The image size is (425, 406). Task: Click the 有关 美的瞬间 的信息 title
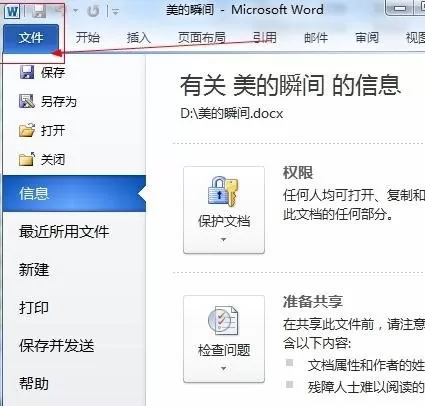[290, 85]
